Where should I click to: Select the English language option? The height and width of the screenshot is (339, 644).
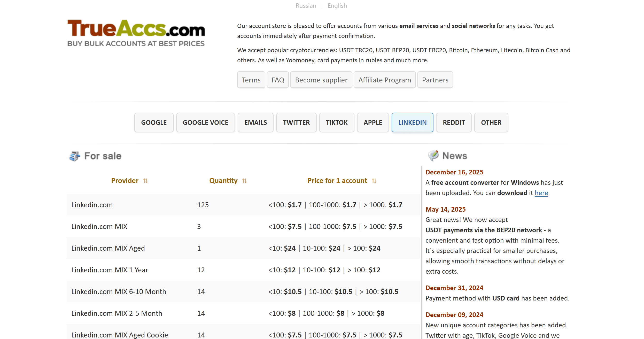(337, 5)
